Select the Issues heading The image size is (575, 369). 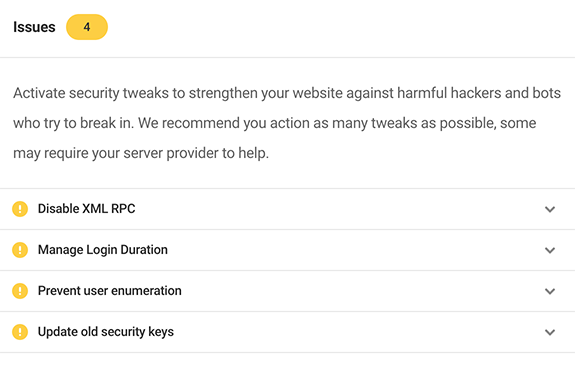click(x=34, y=27)
